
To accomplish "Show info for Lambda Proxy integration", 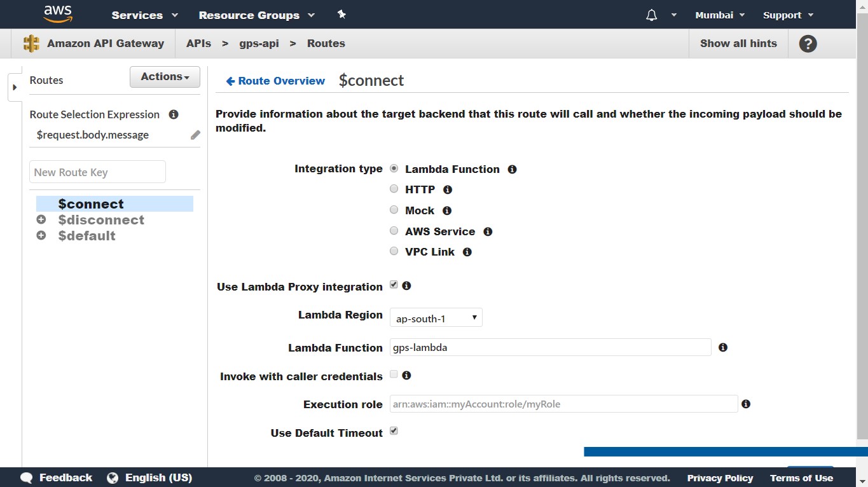I will (x=406, y=285).
